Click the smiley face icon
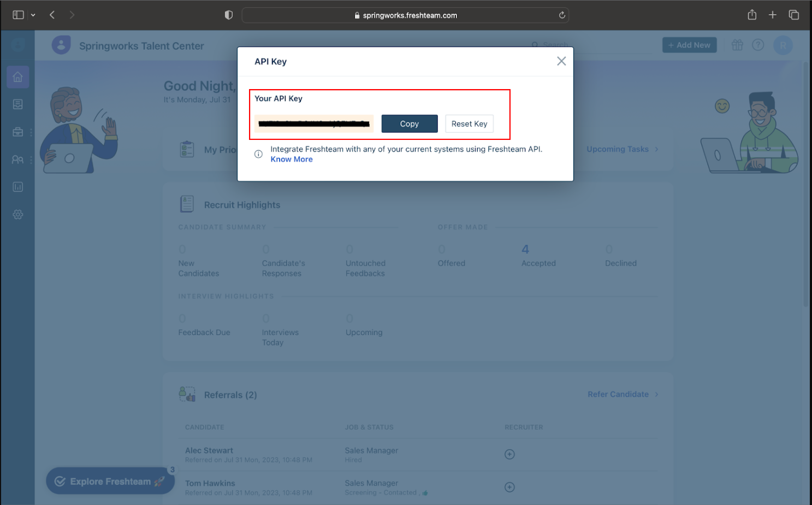The image size is (812, 505). coord(722,105)
